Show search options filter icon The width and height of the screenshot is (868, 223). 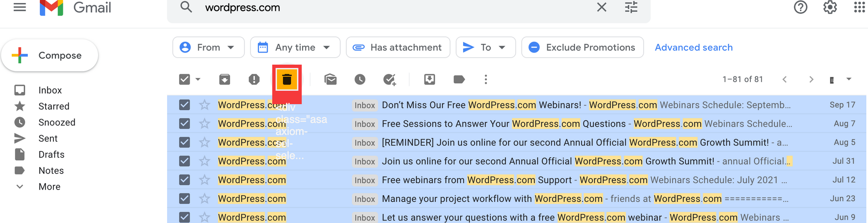click(631, 7)
